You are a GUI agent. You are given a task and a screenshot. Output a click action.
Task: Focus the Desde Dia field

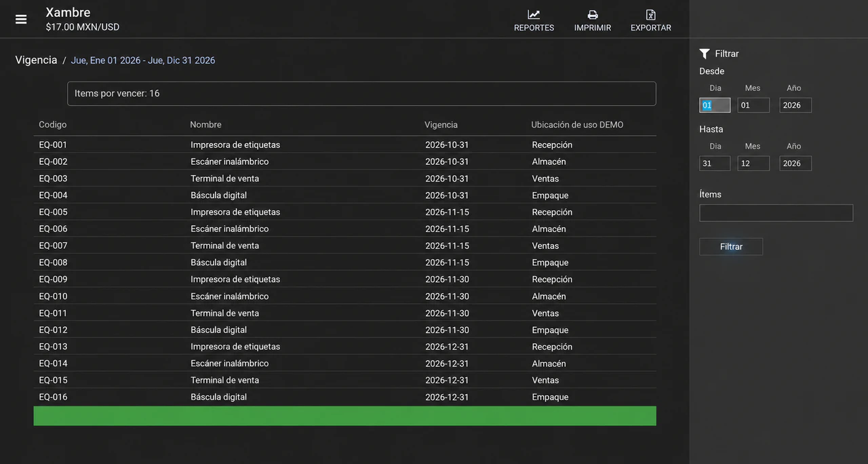coord(715,105)
